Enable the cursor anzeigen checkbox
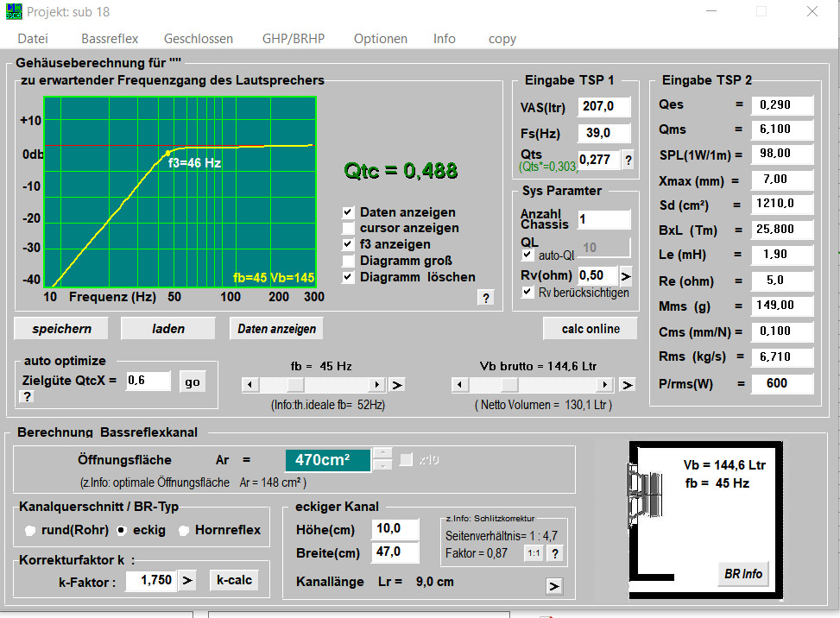The width and height of the screenshot is (840, 618). click(x=348, y=229)
